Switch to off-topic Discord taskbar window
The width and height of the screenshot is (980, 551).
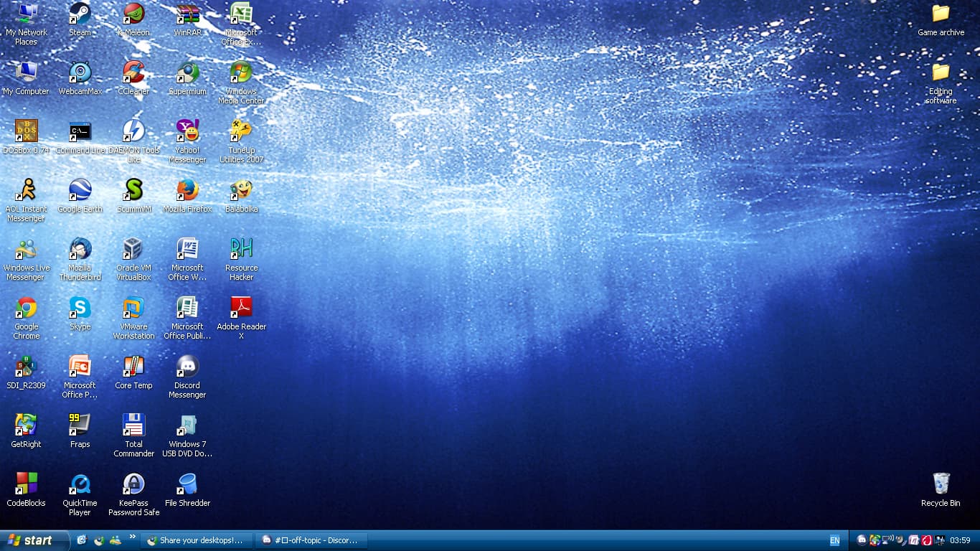pyautogui.click(x=311, y=540)
